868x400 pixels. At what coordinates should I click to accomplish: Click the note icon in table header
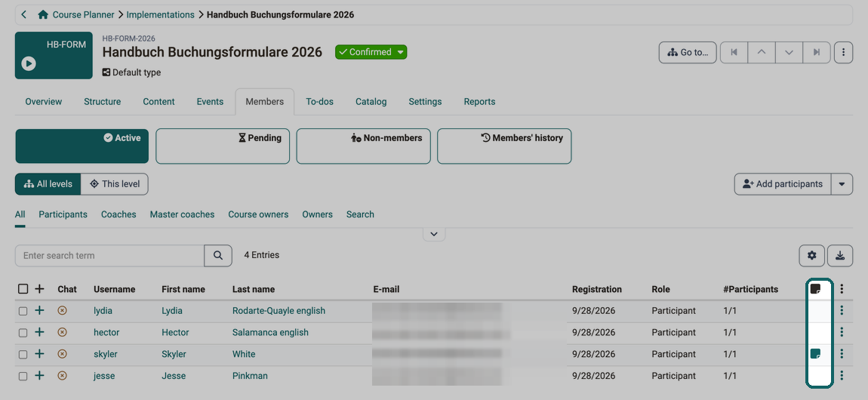[815, 289]
